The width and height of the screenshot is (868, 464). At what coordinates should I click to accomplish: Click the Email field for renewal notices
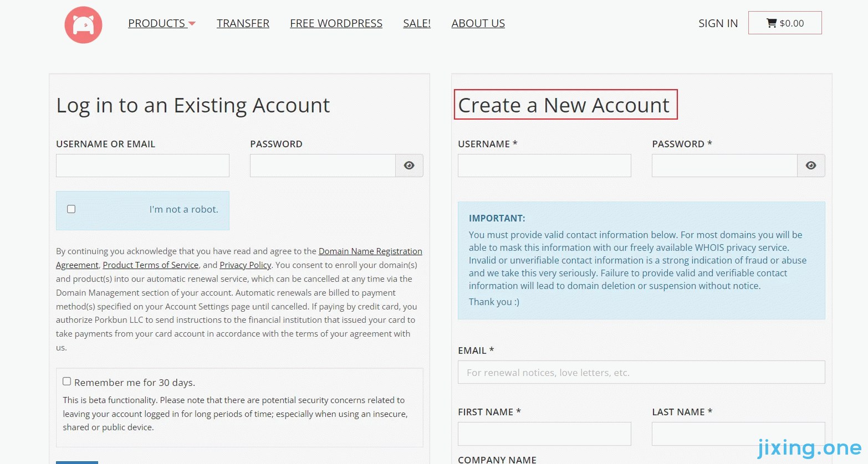click(x=641, y=372)
